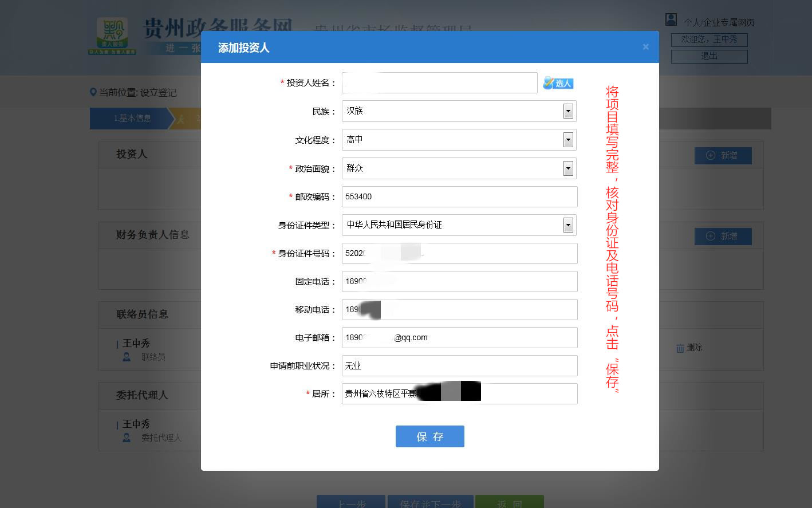Image resolution: width=812 pixels, height=508 pixels.
Task: Click the 欢迎您,王中秀 button
Action: 709,40
